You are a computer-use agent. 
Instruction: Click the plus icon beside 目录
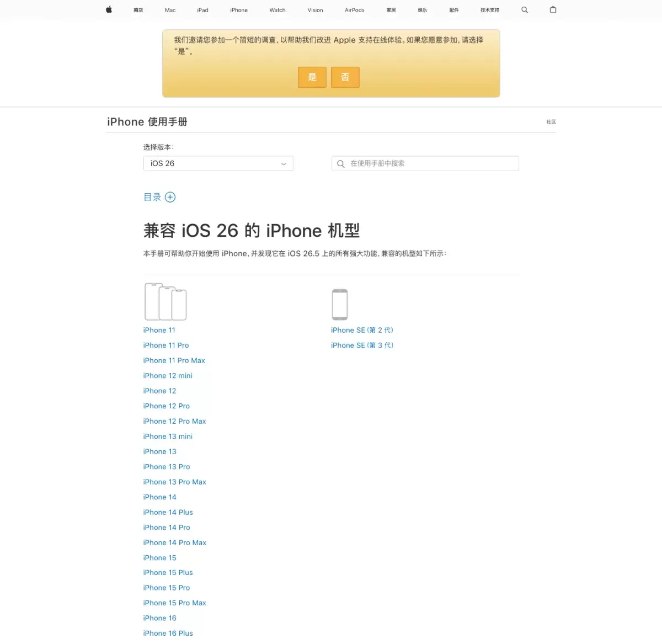point(170,197)
